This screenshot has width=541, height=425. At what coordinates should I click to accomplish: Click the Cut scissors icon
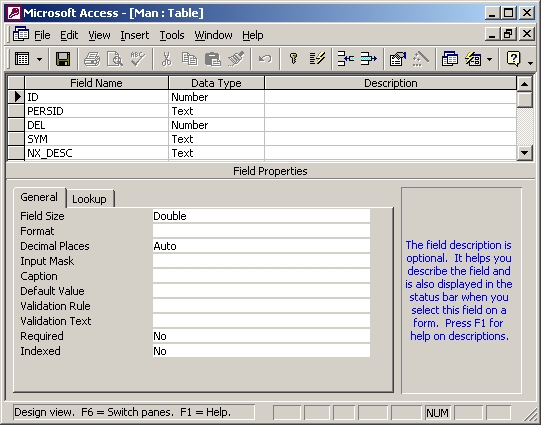pyautogui.click(x=167, y=59)
